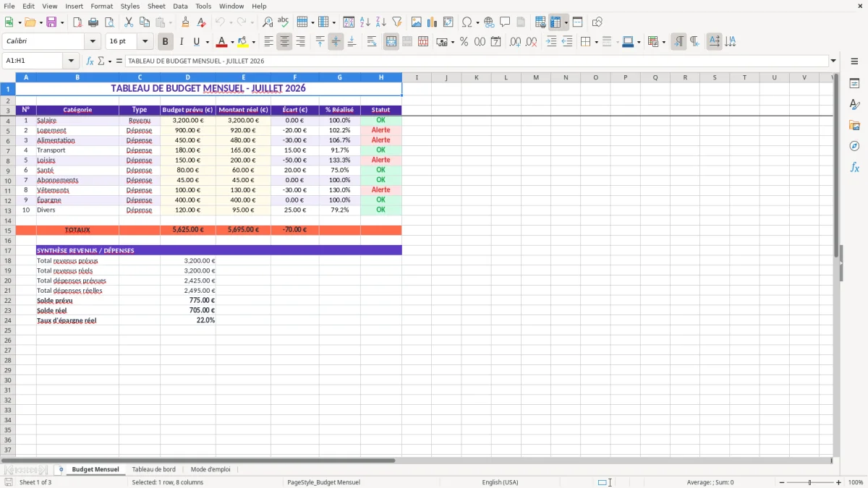Screen dimensions: 868x488
Task: Toggle Print Preview
Action: click(x=109, y=22)
